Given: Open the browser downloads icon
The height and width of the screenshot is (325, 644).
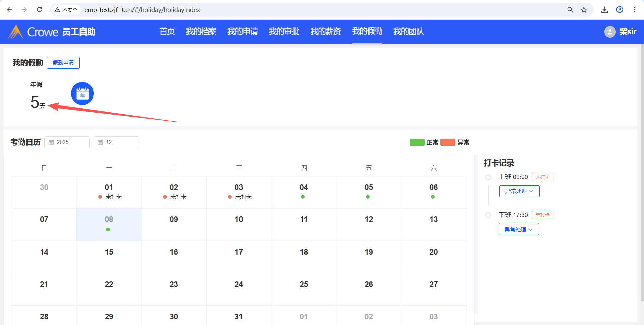Looking at the screenshot, I should click(x=604, y=10).
